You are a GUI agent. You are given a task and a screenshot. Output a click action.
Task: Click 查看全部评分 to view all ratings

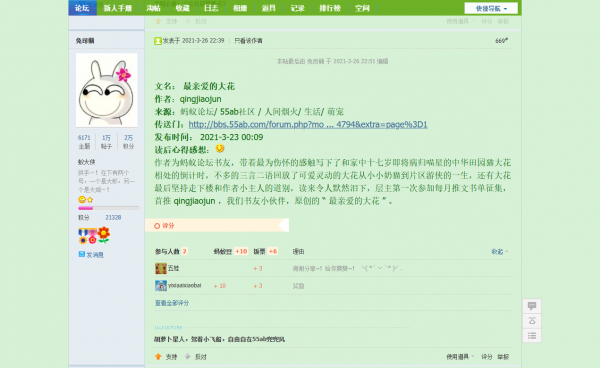pos(172,303)
